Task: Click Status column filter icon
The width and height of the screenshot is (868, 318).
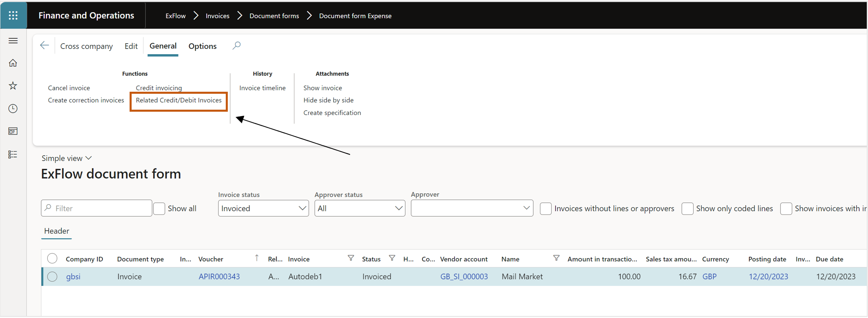Action: 392,258
